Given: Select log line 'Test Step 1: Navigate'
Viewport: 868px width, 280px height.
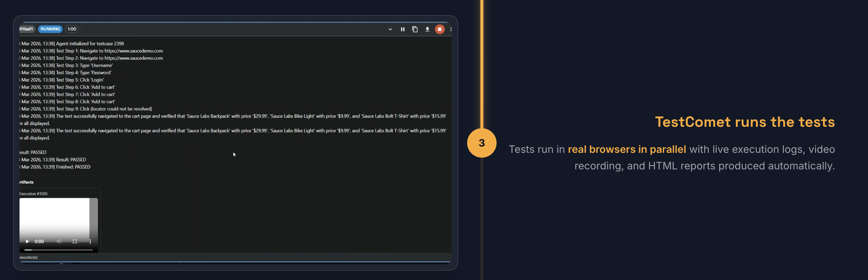Looking at the screenshot, I should [x=91, y=51].
